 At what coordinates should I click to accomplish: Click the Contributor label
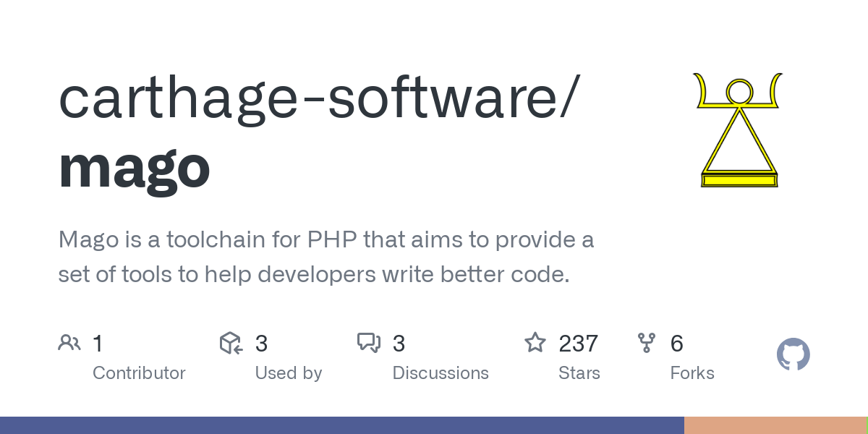pos(139,373)
